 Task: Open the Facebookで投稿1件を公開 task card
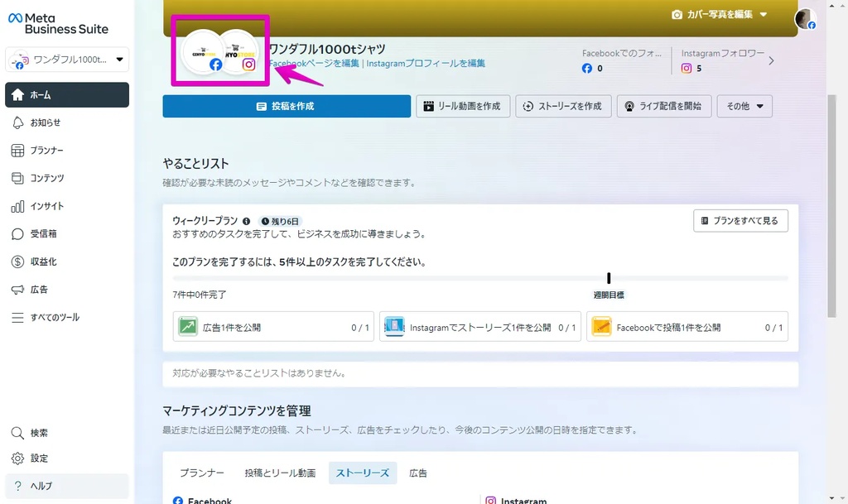[x=687, y=327]
